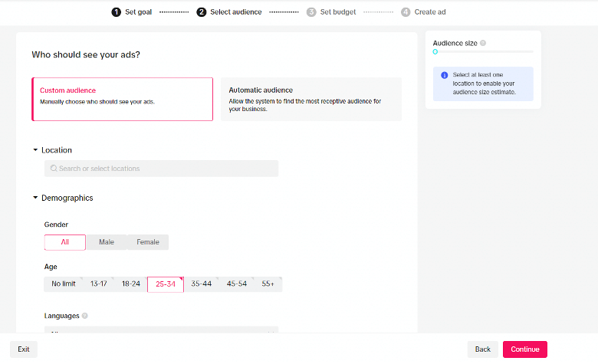Click the 'Who should see your ads?' heading
Screen dimensions: 598x364
pos(86,55)
